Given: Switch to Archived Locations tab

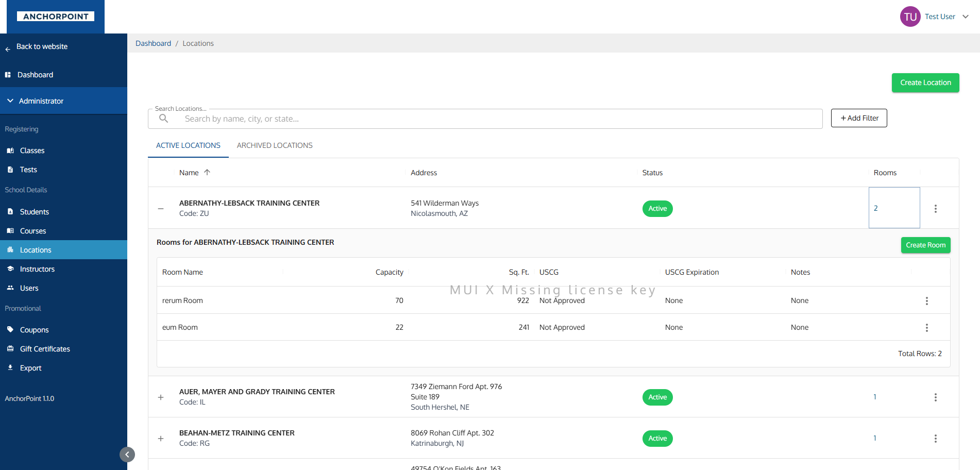Looking at the screenshot, I should [275, 145].
